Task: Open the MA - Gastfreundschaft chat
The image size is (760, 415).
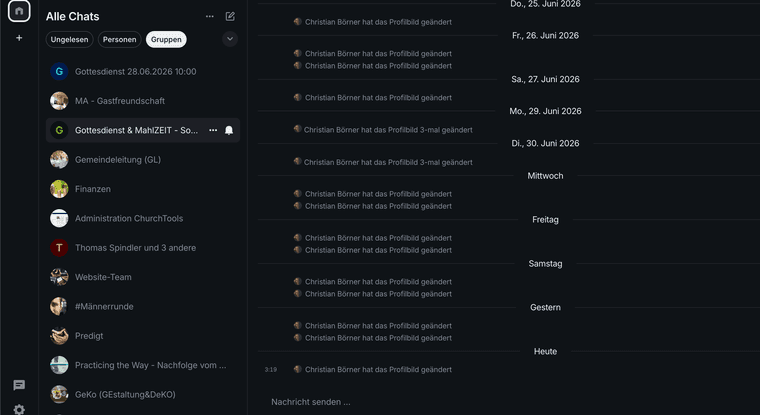Action: (143, 101)
